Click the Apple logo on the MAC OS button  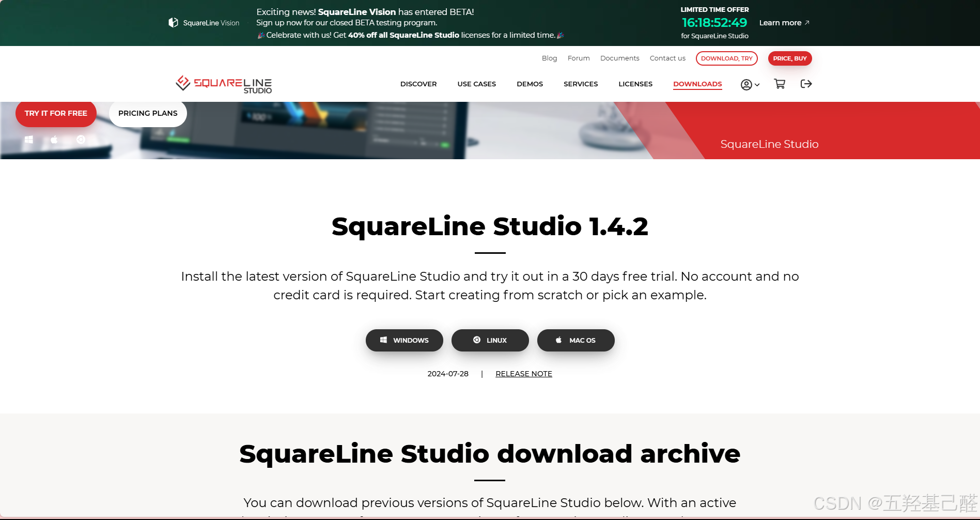tap(558, 340)
